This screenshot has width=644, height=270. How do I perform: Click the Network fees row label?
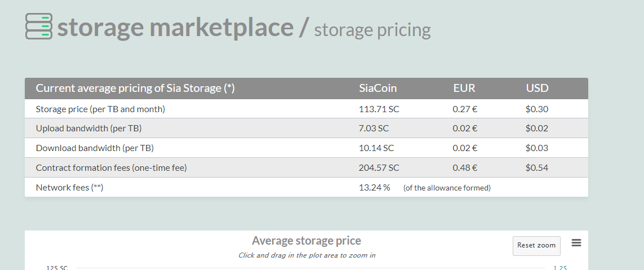click(69, 188)
